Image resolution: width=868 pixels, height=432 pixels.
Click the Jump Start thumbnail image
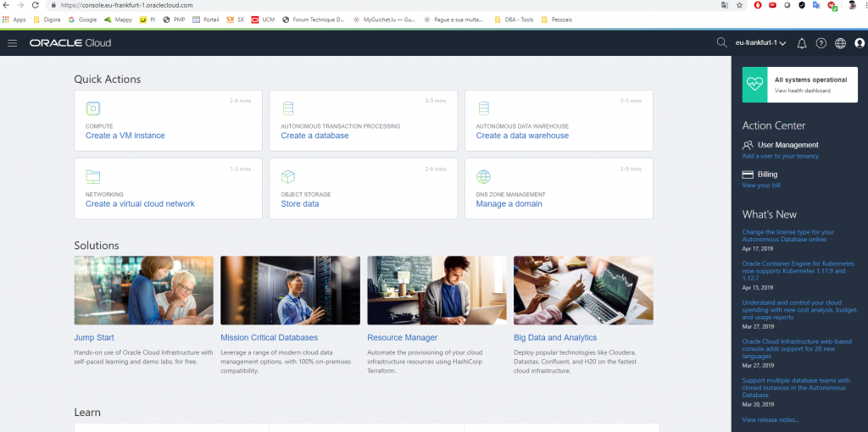tap(144, 291)
